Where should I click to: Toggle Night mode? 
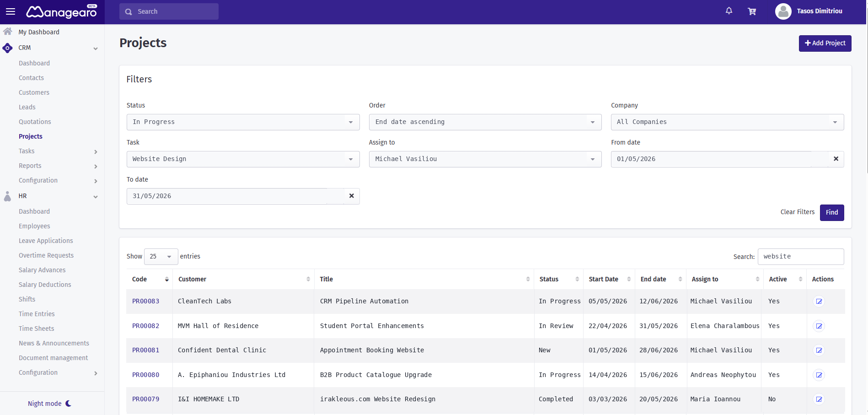click(49, 404)
